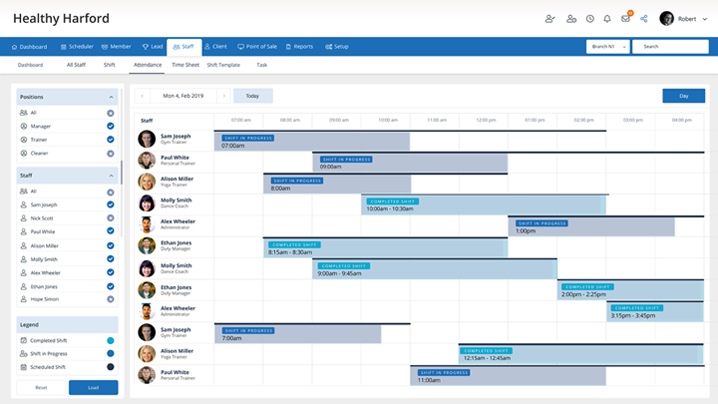Switch to Task subtab
Screen dimensions: 718x404
point(262,65)
